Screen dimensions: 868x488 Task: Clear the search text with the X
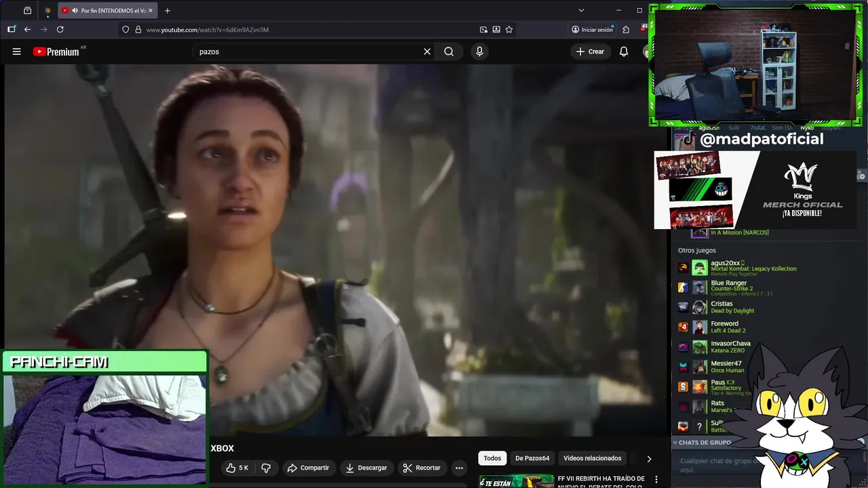tap(427, 52)
